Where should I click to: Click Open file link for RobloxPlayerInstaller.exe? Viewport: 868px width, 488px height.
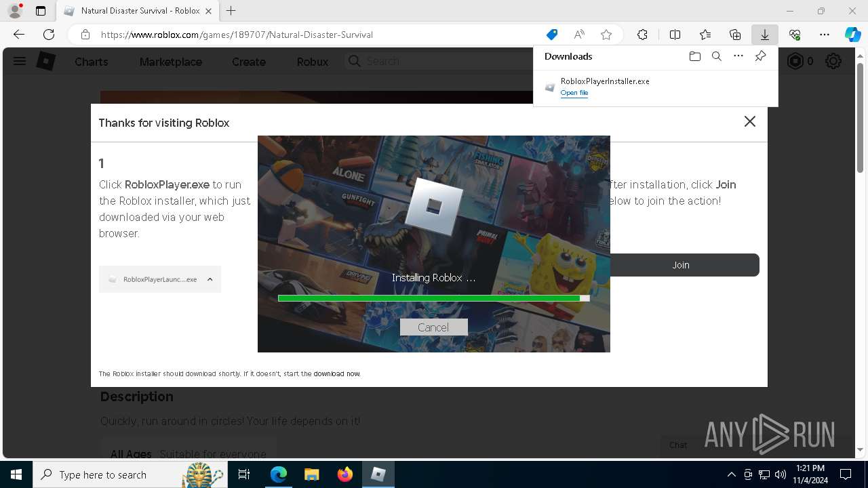pyautogui.click(x=574, y=93)
